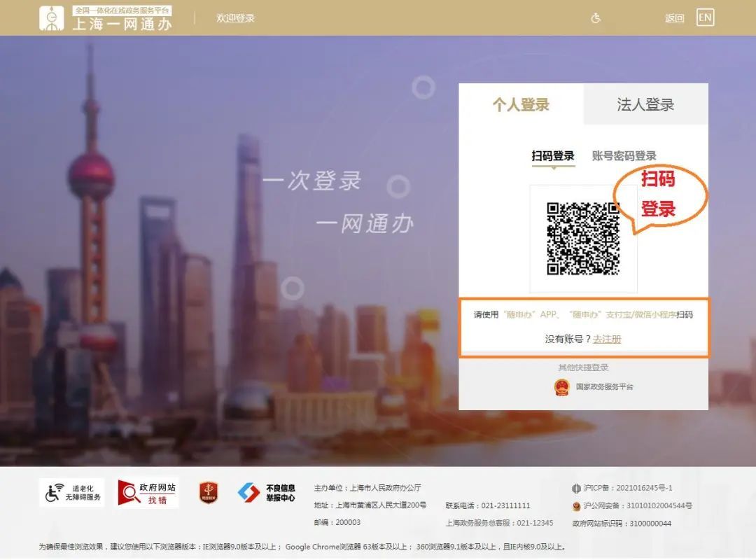This screenshot has width=756, height=560.
Task: Click 上海政务服务总客服：021-12345 text
Action: [499, 523]
